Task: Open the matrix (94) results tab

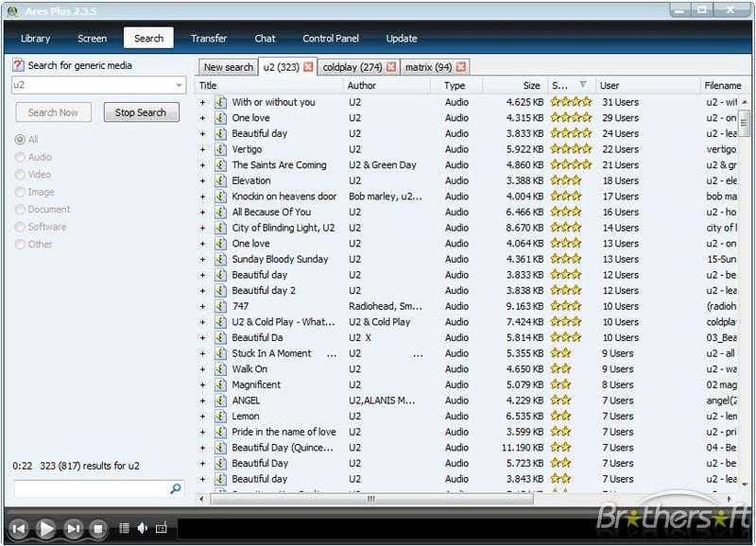Action: click(x=428, y=67)
